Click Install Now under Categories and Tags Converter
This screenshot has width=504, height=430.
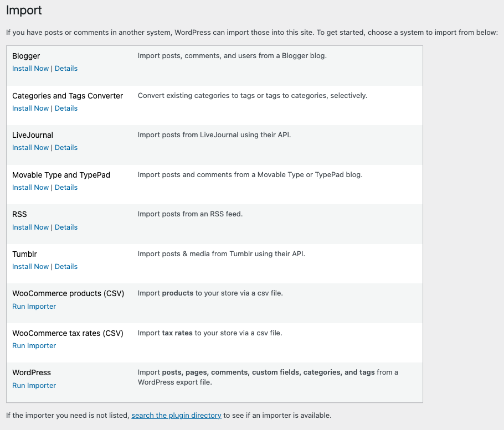[x=30, y=108]
